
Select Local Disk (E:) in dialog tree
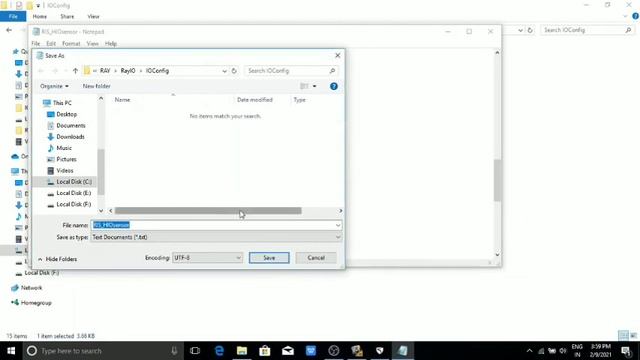[73, 193]
